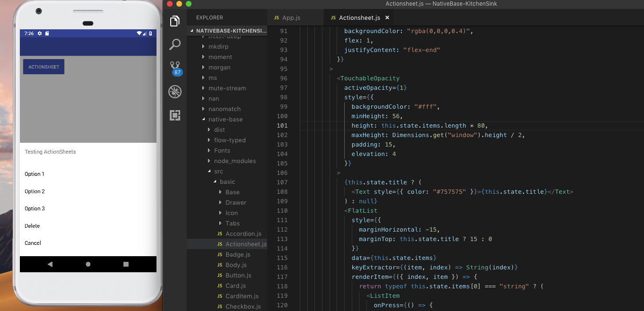Open Card.js file

pyautogui.click(x=235, y=286)
